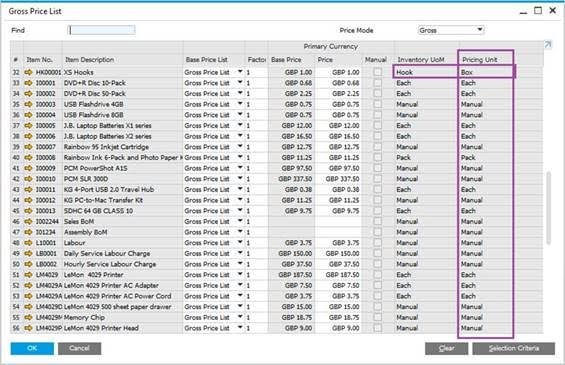Open Base Price List dropdown for Memory Chip

click(x=240, y=317)
